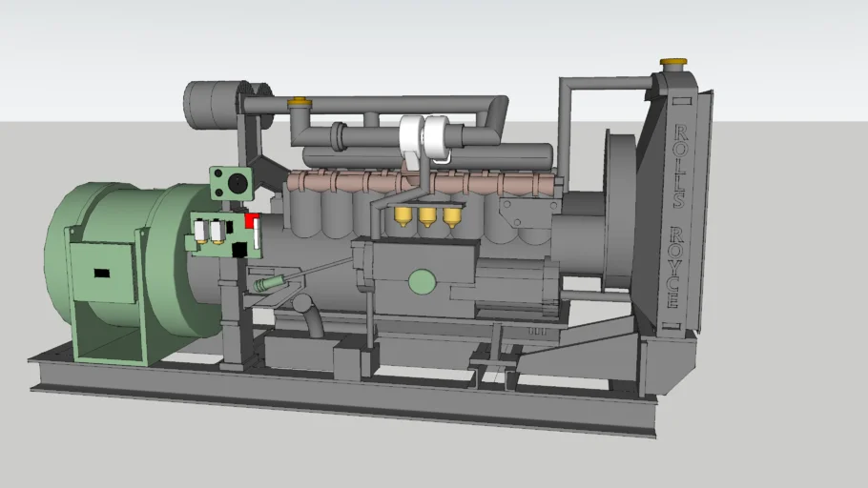Click the red square on control panel
This screenshot has height=488, width=868.
click(253, 220)
